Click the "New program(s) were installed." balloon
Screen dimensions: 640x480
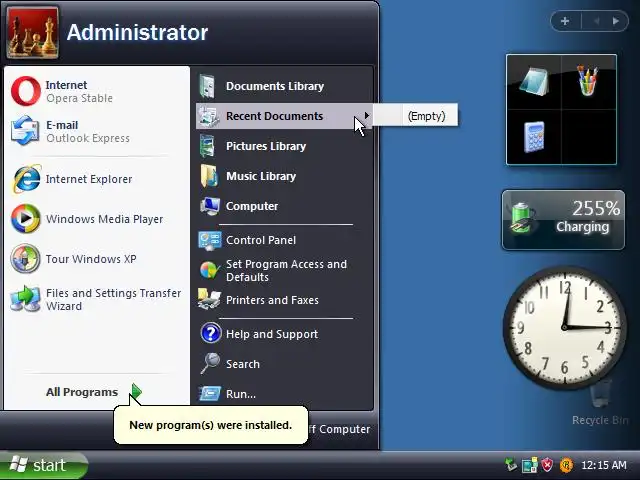click(211, 424)
